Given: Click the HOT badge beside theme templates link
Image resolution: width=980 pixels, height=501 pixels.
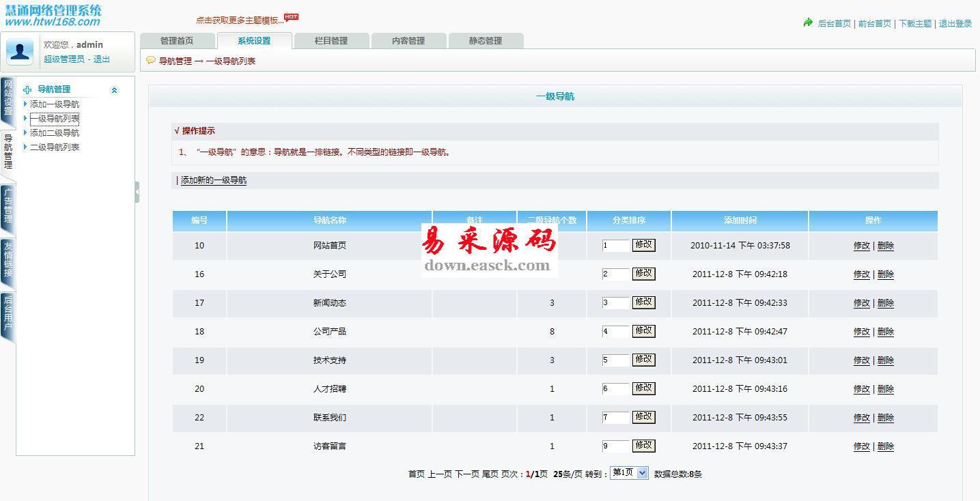Looking at the screenshot, I should tap(292, 16).
